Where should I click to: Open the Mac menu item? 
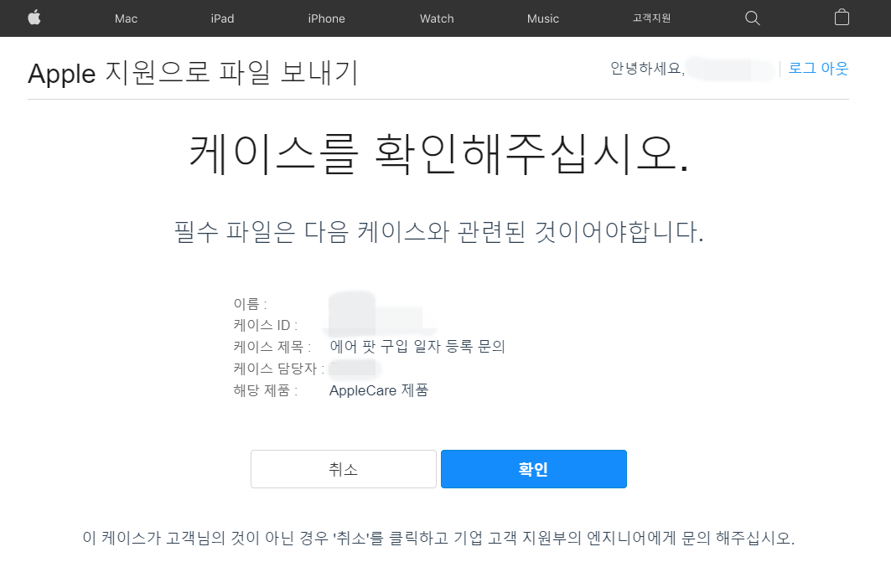coord(127,18)
